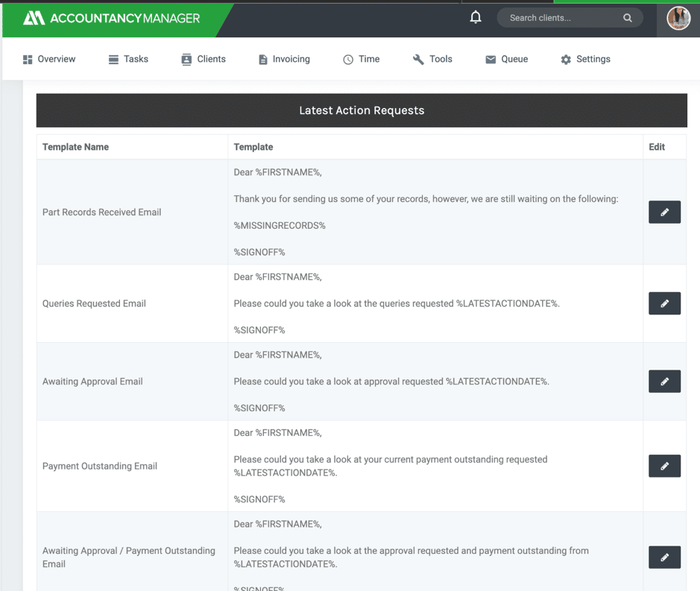
Task: Select the Payment Outstanding Email name
Action: pos(100,466)
